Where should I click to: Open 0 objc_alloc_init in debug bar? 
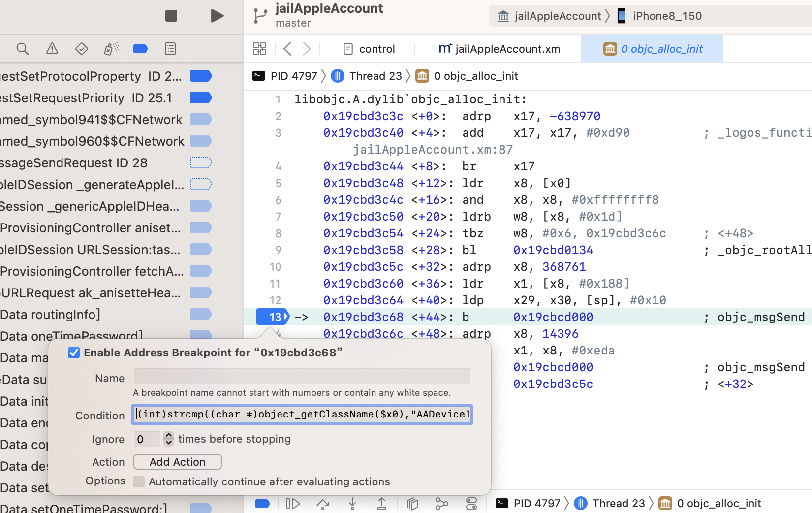[x=710, y=503]
